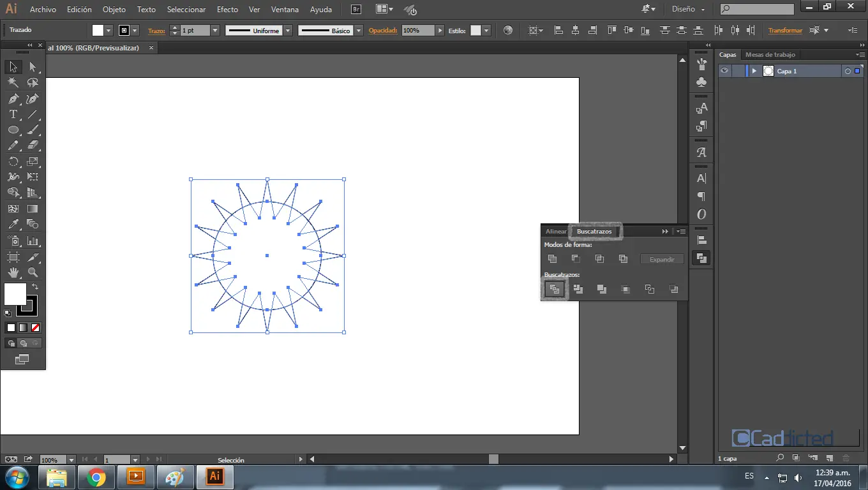Select the Pen tool
Image resolution: width=868 pixels, height=490 pixels.
[x=13, y=99]
